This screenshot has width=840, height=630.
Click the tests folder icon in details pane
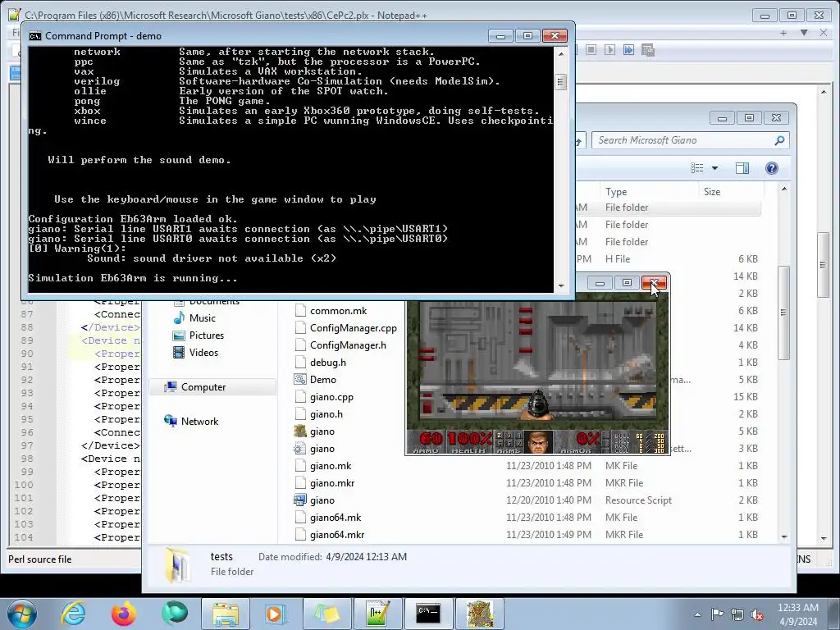coord(178,564)
